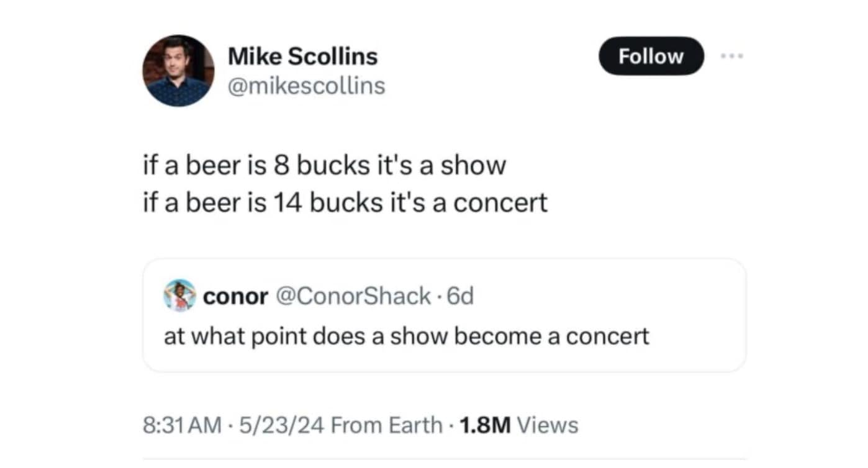Click conor's small avatar in quoted tweet

click(179, 295)
